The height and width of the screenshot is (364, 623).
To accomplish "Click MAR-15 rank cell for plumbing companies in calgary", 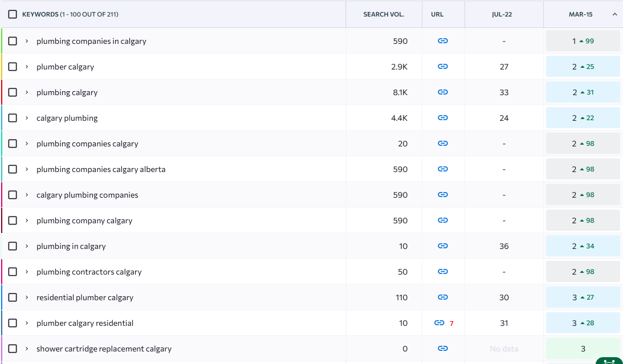I will [583, 41].
